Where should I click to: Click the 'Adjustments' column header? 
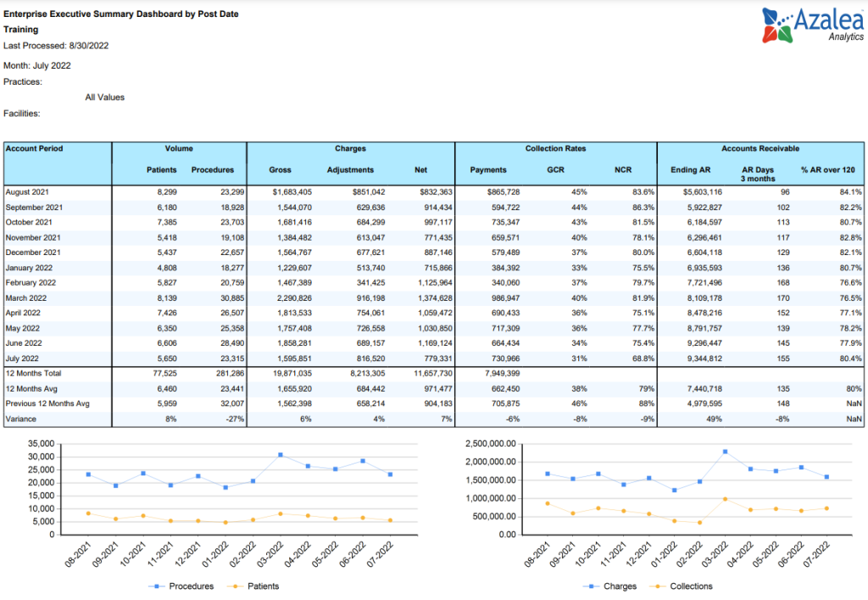point(350,170)
